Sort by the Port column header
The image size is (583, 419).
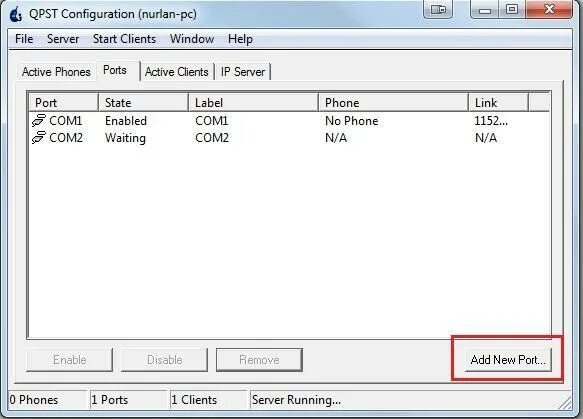(x=63, y=102)
